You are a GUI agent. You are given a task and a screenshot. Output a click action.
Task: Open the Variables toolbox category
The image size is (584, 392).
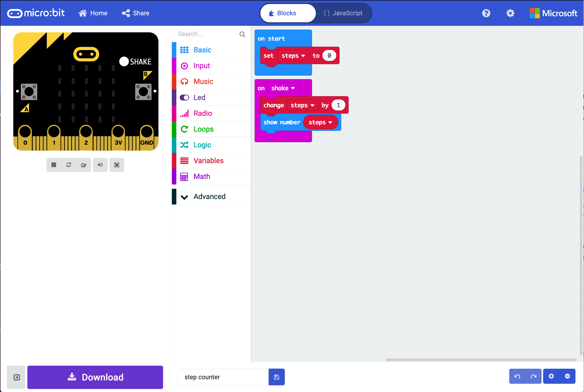click(208, 161)
